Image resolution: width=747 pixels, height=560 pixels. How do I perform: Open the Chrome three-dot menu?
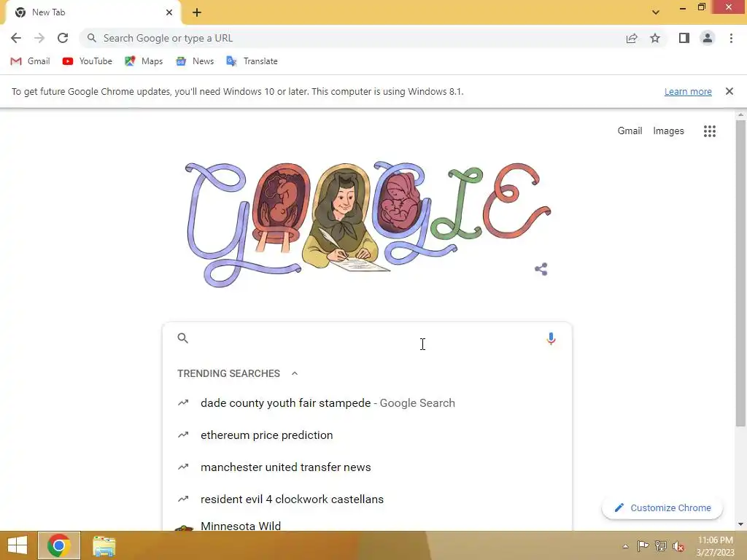point(731,38)
